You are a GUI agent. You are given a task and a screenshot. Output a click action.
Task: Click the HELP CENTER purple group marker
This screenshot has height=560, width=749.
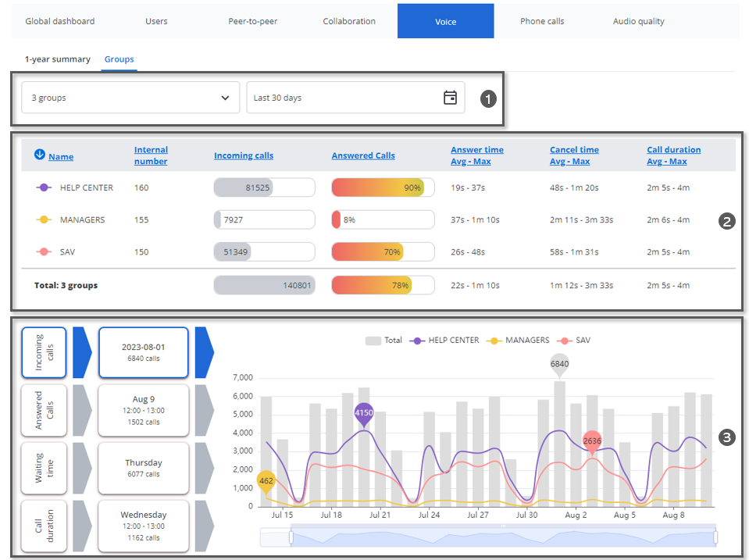[45, 187]
